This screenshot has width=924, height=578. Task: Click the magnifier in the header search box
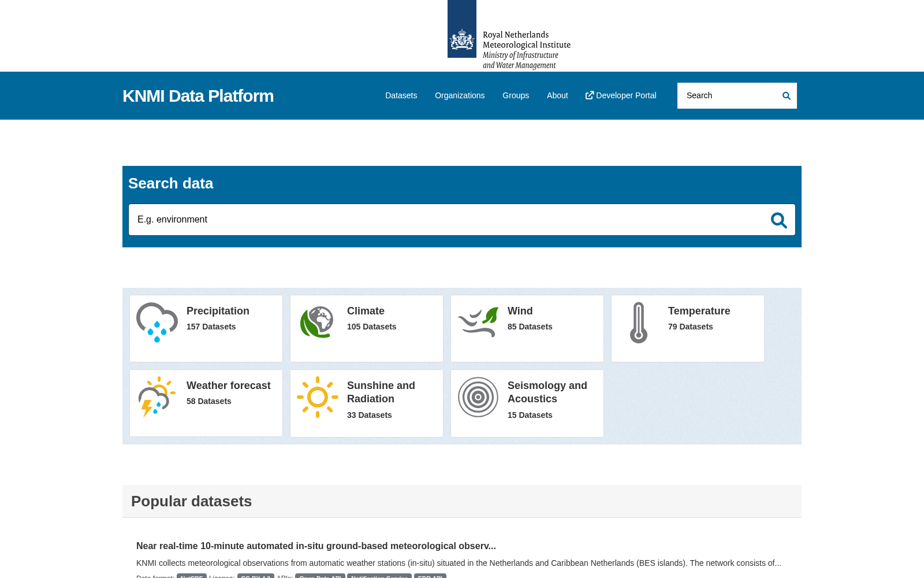[786, 96]
